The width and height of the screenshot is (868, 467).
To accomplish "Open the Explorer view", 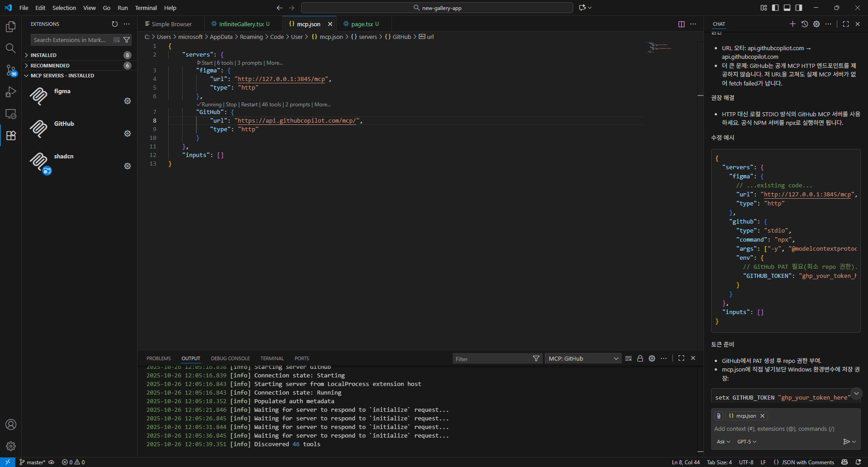I will (10, 27).
